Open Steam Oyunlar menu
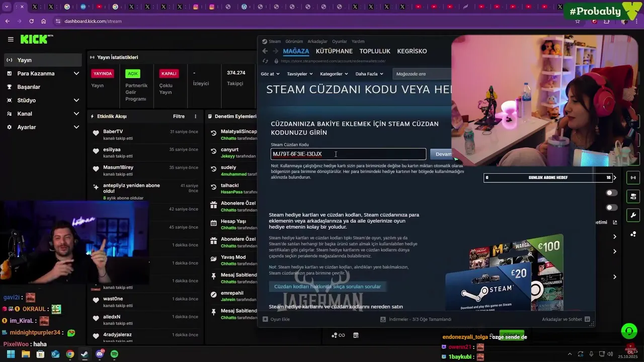Viewport: 644px width, 362px height. [340, 41]
